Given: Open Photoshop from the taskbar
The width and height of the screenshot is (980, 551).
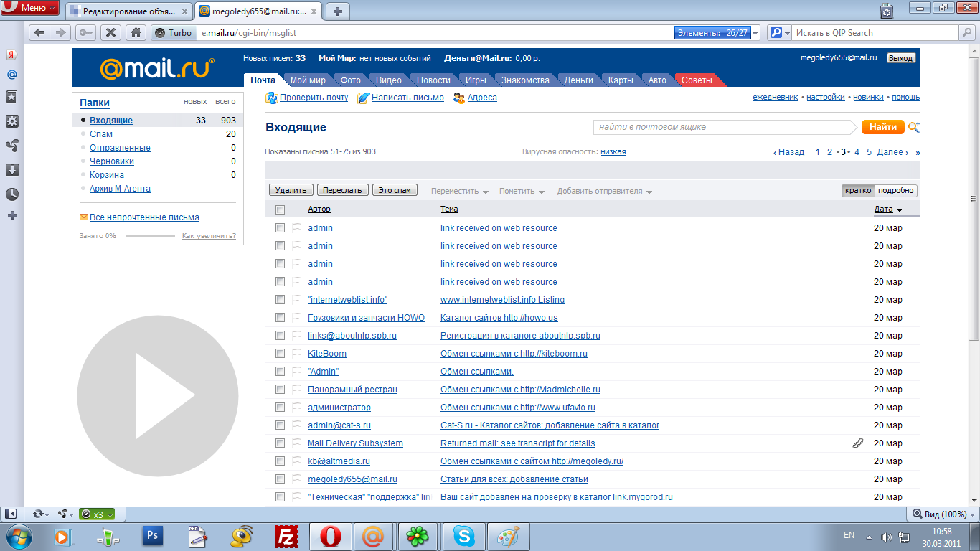Looking at the screenshot, I should coord(151,535).
